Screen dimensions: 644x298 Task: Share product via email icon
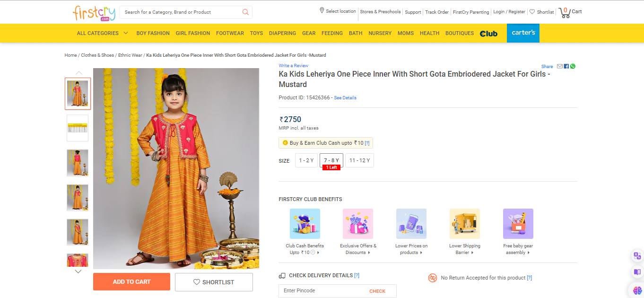[560, 66]
